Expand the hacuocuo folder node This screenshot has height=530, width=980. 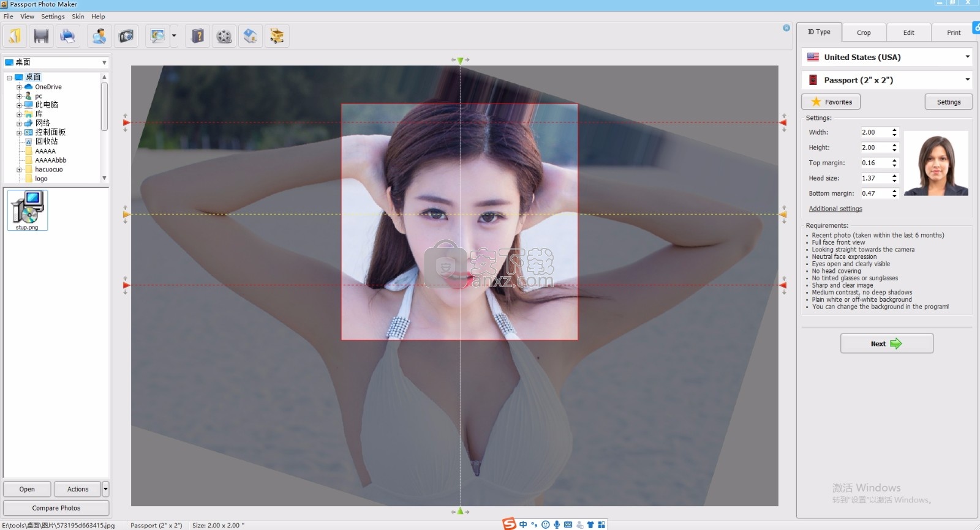pyautogui.click(x=19, y=170)
